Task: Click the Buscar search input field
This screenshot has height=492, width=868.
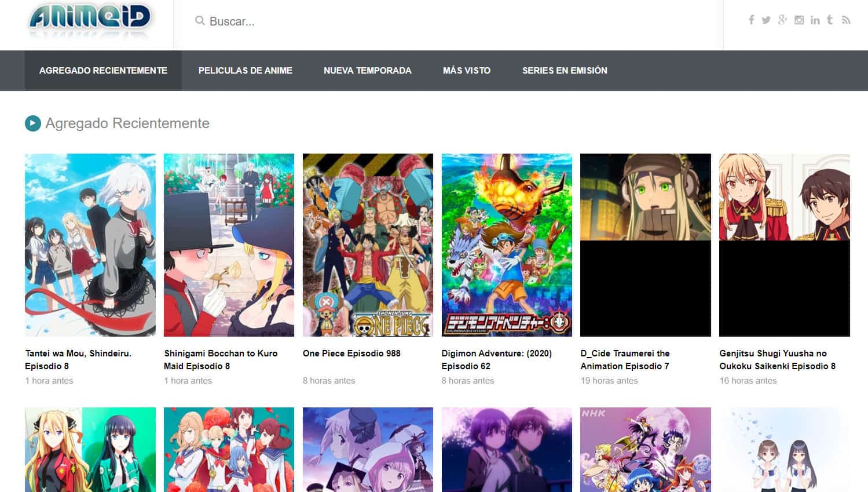Action: [x=449, y=21]
